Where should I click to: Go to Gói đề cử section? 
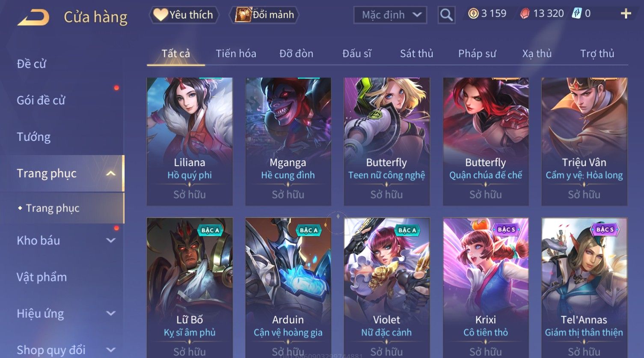(41, 101)
